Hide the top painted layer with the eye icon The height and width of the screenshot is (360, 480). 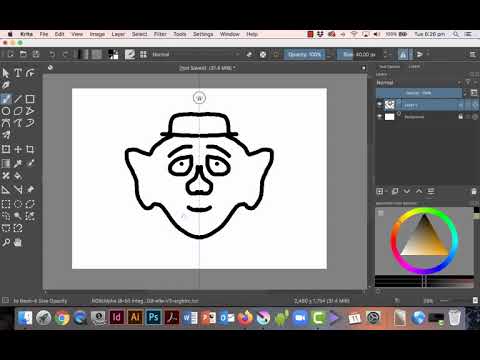[x=379, y=105]
